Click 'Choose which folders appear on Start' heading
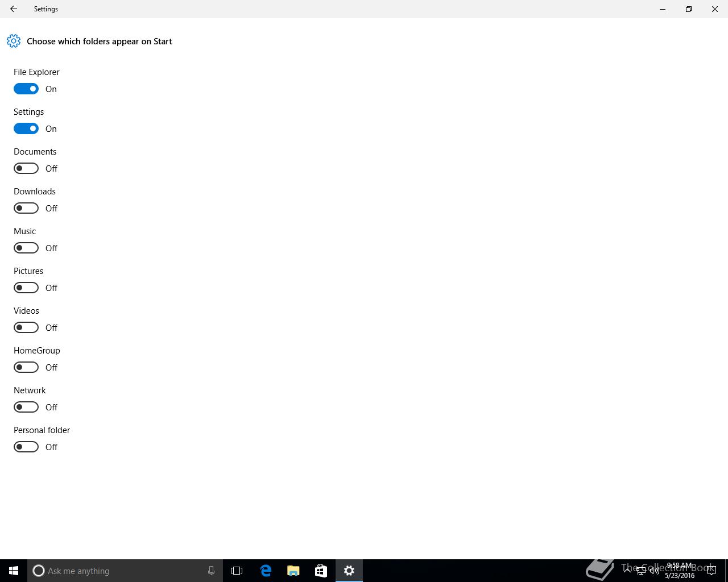 tap(100, 41)
